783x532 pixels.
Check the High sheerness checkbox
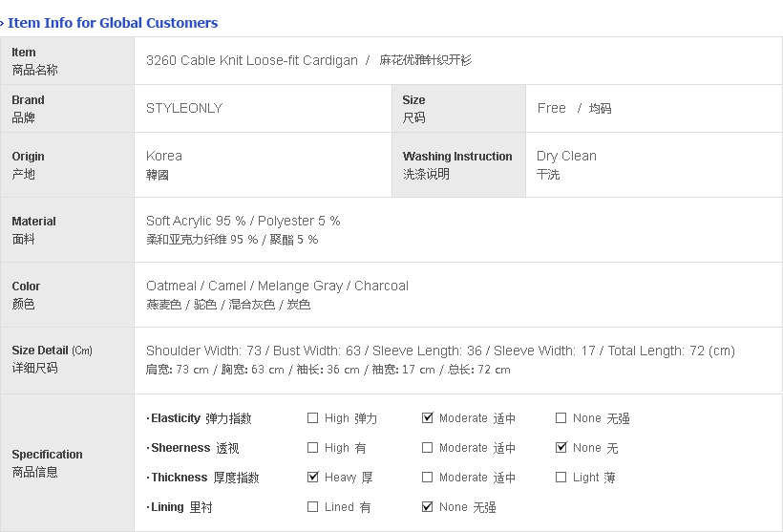[x=312, y=448]
